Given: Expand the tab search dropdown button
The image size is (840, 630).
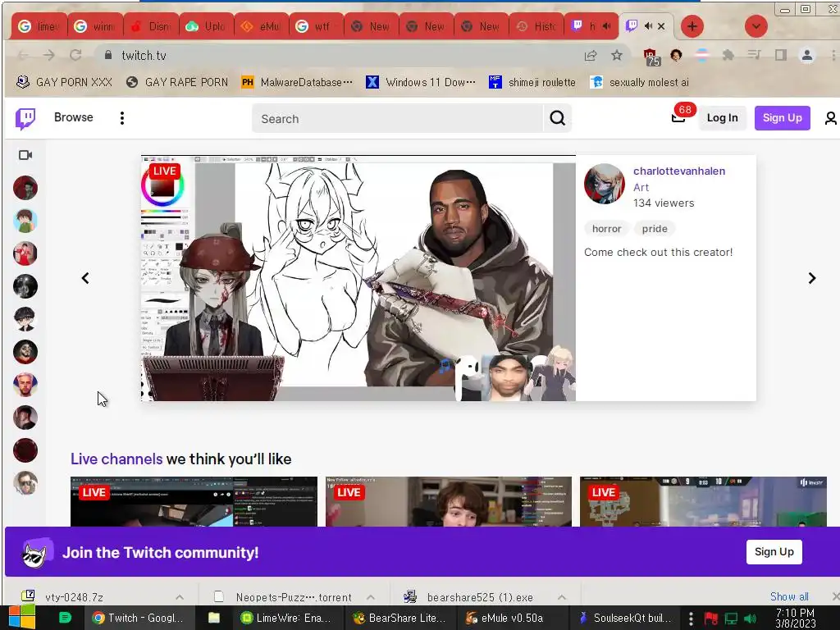Looking at the screenshot, I should pyautogui.click(x=756, y=26).
